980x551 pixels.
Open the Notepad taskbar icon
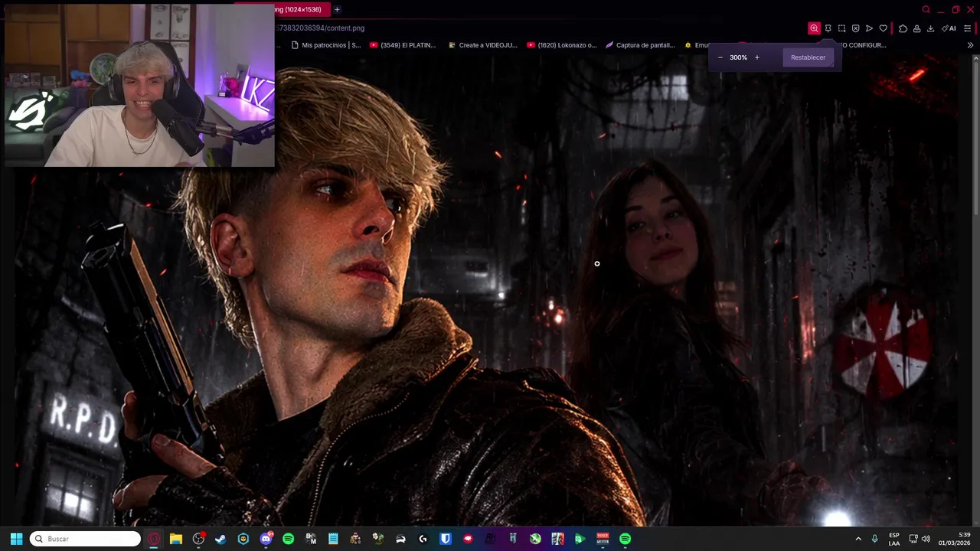[333, 539]
